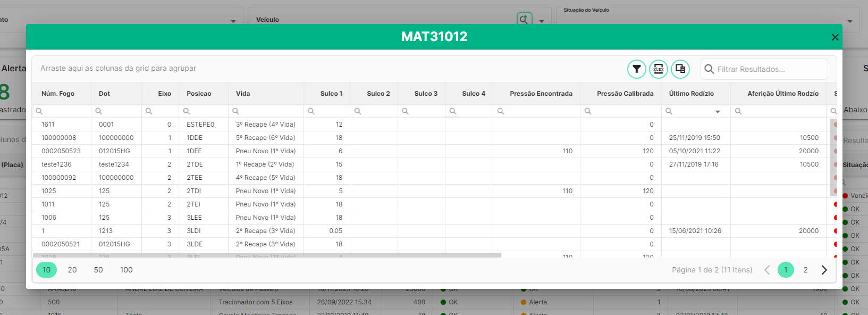
Task: Click the filter search icon under Pressão Calibrada
Action: [x=588, y=111]
